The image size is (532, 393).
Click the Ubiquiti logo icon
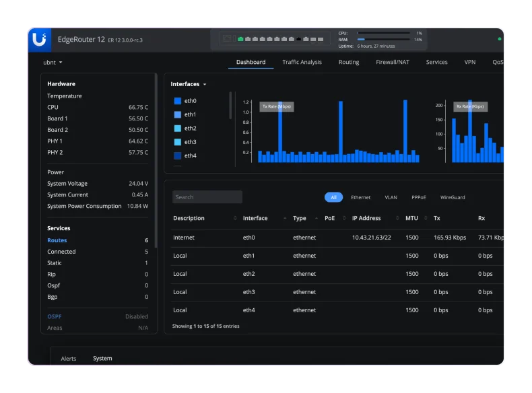click(39, 40)
